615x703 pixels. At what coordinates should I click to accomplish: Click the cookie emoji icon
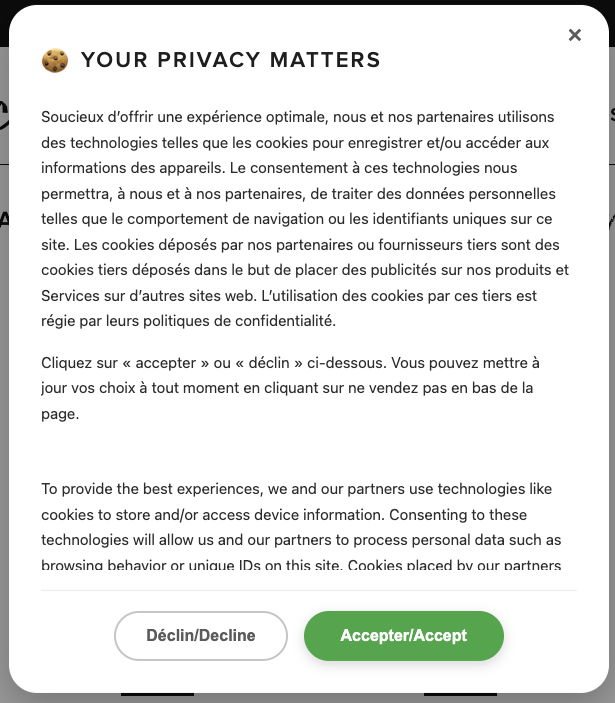click(55, 61)
